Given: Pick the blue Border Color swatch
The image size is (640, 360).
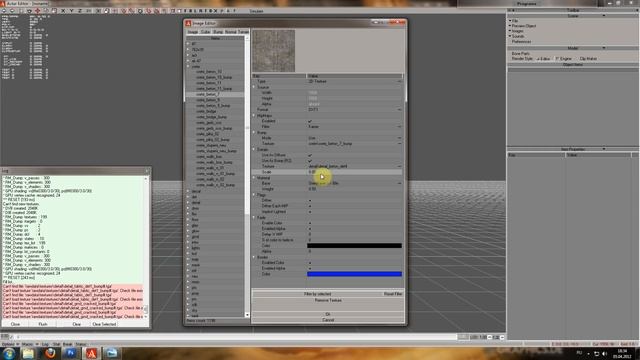Looking at the screenshot, I should (x=354, y=274).
